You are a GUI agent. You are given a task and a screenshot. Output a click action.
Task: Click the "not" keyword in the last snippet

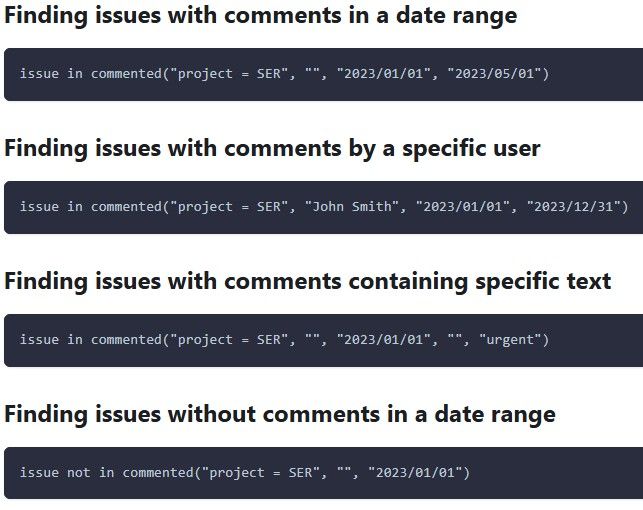coord(78,473)
